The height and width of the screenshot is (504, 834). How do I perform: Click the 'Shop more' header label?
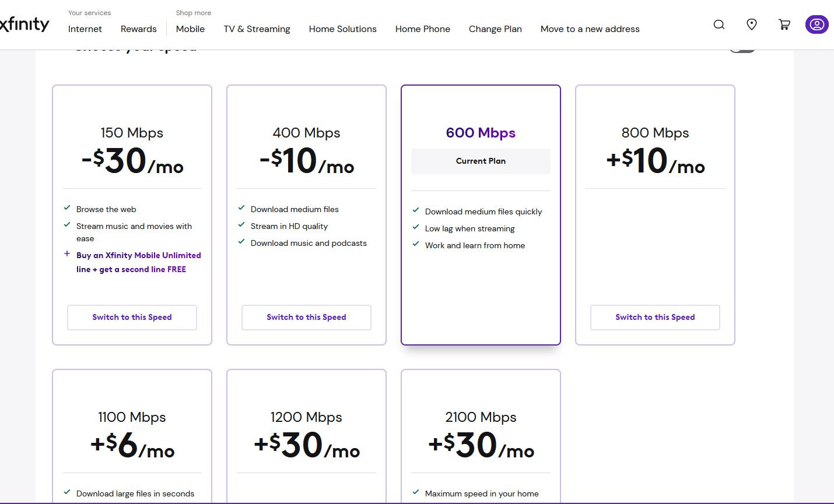[x=194, y=13]
